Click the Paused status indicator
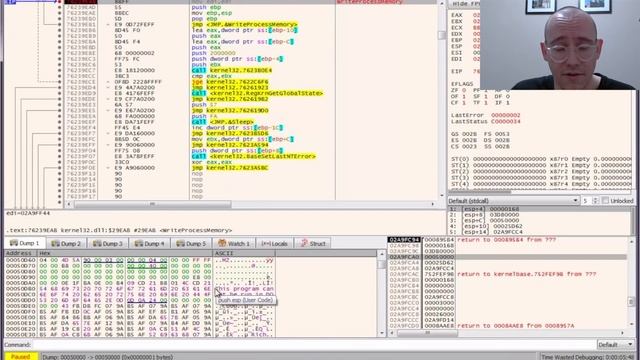640x360 pixels. point(20,357)
